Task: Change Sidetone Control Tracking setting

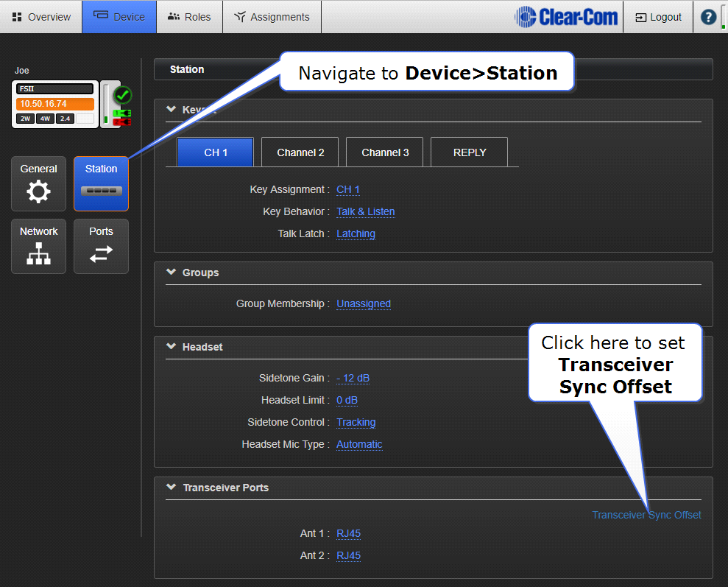Action: point(356,423)
